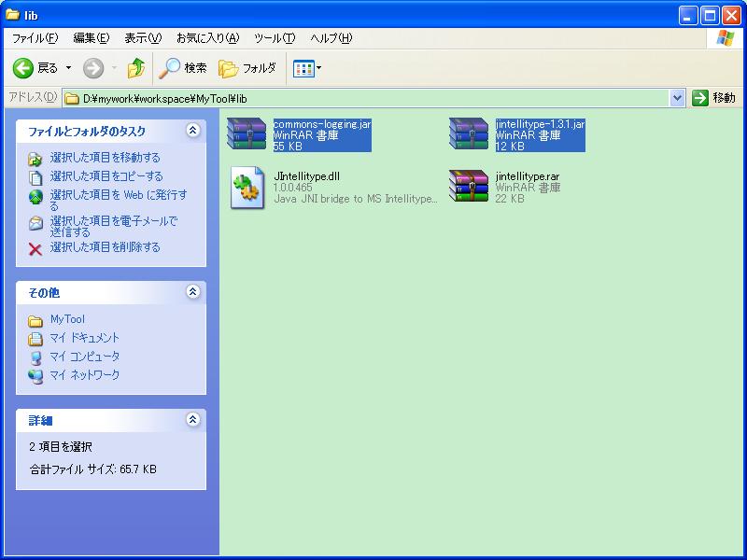Click the jintellitype.rar file name

pos(528,176)
